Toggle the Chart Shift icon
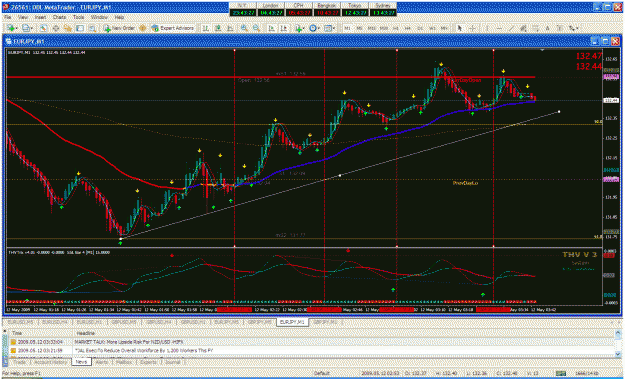The height and width of the screenshot is (379, 625). pyautogui.click(x=283, y=28)
